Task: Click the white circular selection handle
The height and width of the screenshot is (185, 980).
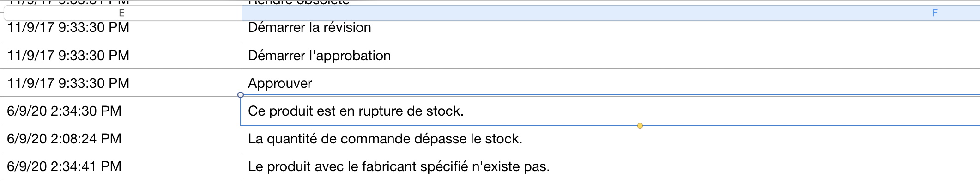Action: (240, 95)
